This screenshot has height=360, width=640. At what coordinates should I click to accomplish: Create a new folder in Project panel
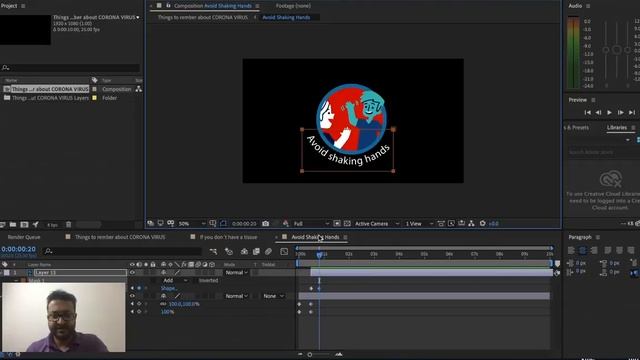pos(13,224)
